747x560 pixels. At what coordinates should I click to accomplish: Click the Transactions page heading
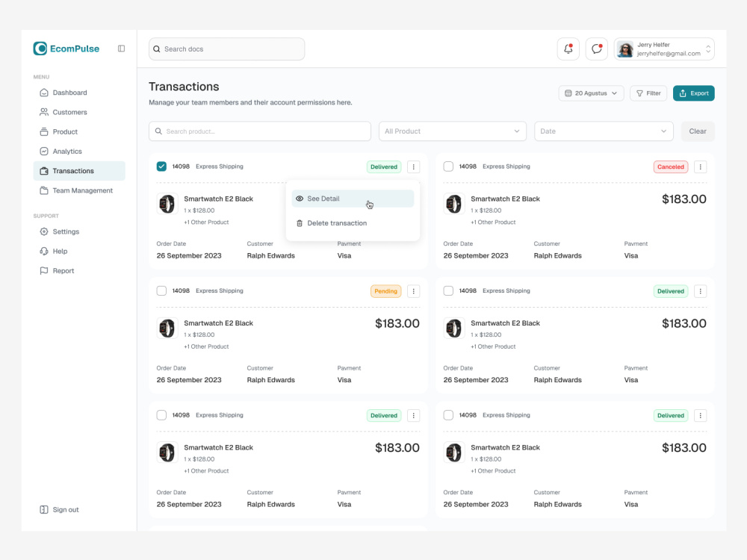184,87
